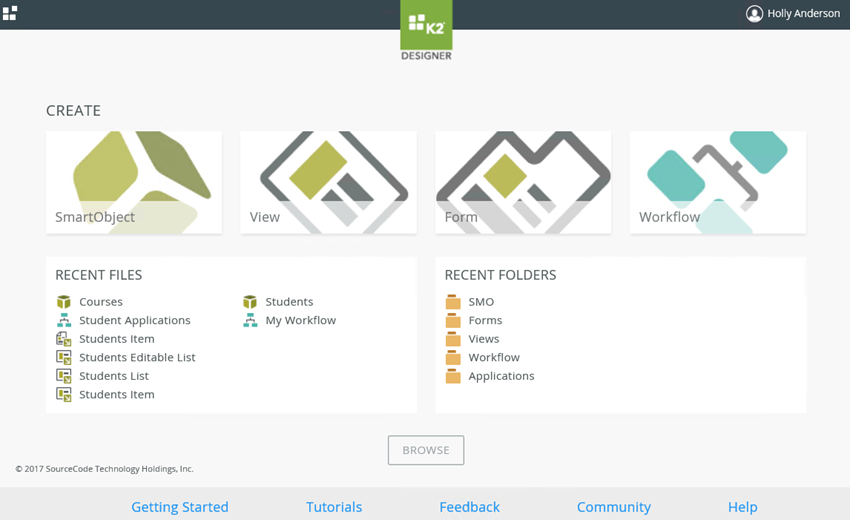This screenshot has height=520, width=850.
Task: Click the My Workflow icon
Action: [x=250, y=320]
